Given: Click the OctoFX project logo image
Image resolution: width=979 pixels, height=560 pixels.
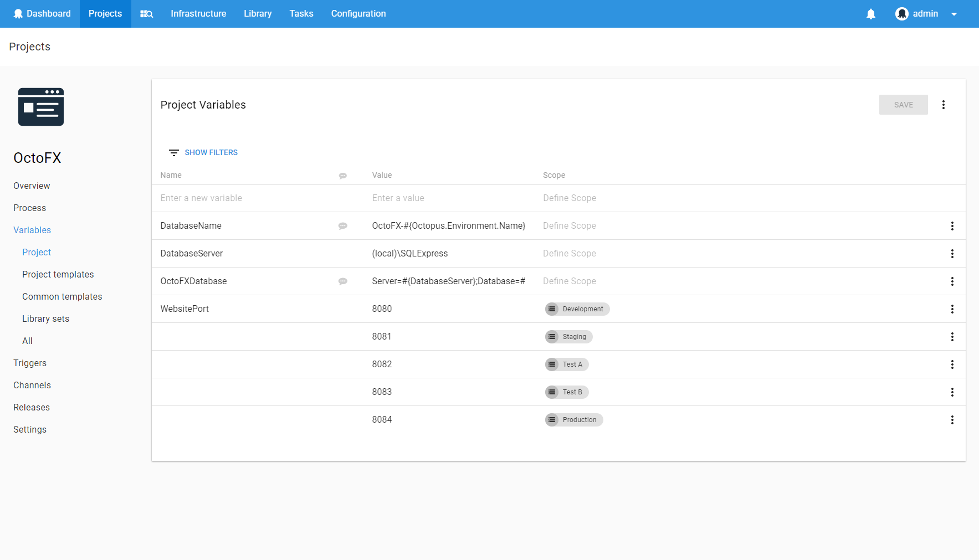Looking at the screenshot, I should [40, 107].
